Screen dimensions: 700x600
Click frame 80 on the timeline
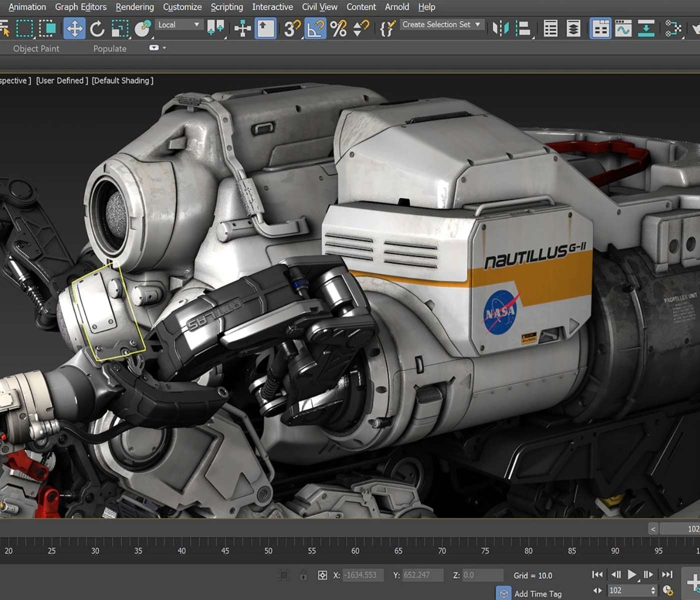pos(528,550)
